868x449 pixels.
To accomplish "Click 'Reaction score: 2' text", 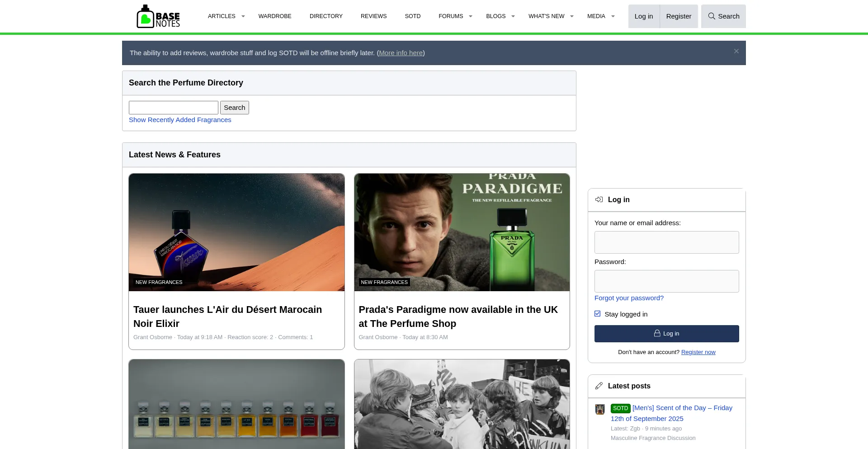I will pyautogui.click(x=250, y=337).
